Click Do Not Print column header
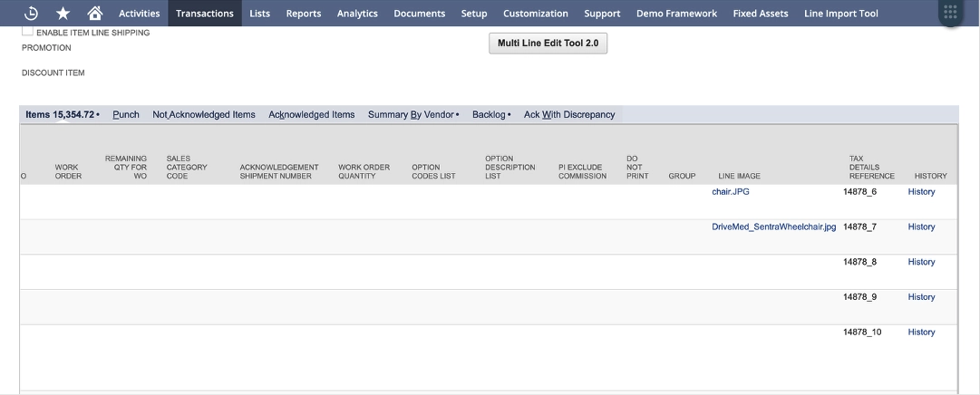This screenshot has height=395, width=980. (x=637, y=168)
